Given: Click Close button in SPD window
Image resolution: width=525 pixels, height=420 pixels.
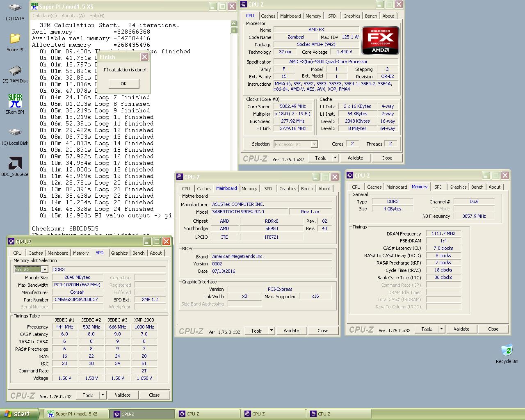Looking at the screenshot, I should [154, 395].
